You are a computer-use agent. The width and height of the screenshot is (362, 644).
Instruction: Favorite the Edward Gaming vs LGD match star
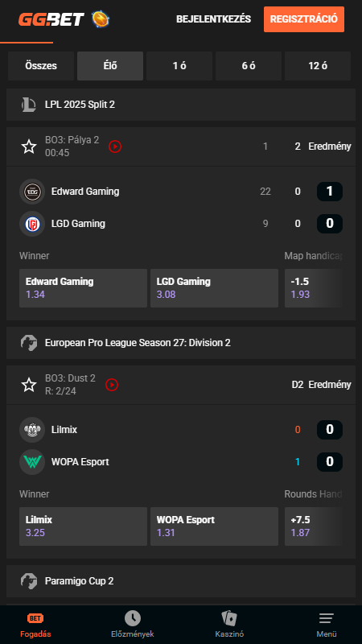pyautogui.click(x=29, y=147)
